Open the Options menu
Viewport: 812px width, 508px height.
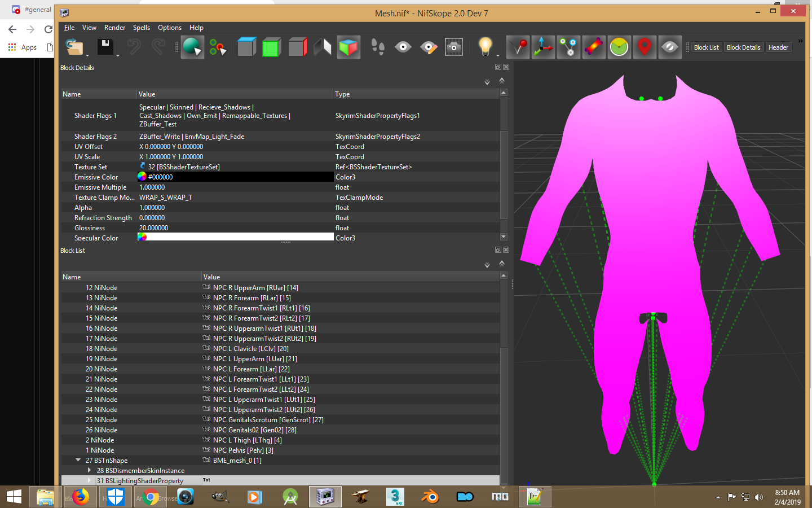(170, 27)
